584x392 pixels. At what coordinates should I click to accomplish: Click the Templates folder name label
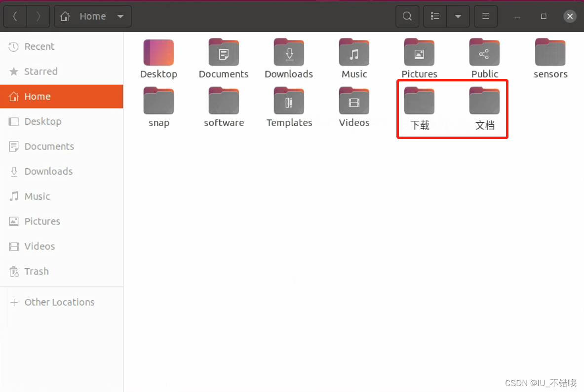tap(289, 123)
